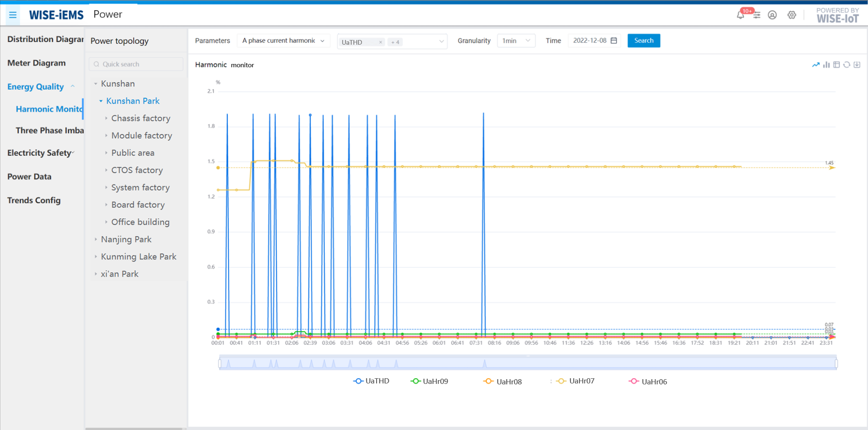Open the A phase current harmonic dropdown
Image resolution: width=868 pixels, height=430 pixels.
283,40
